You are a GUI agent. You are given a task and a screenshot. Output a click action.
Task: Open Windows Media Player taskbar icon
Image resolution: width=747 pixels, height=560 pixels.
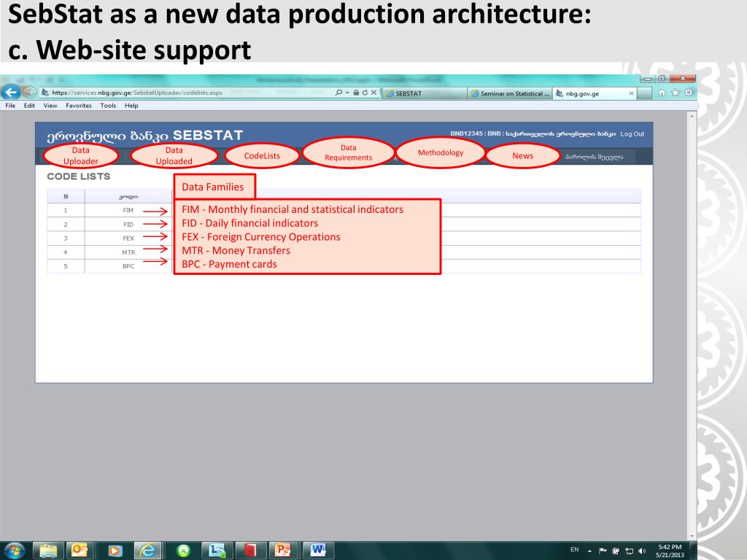(115, 551)
